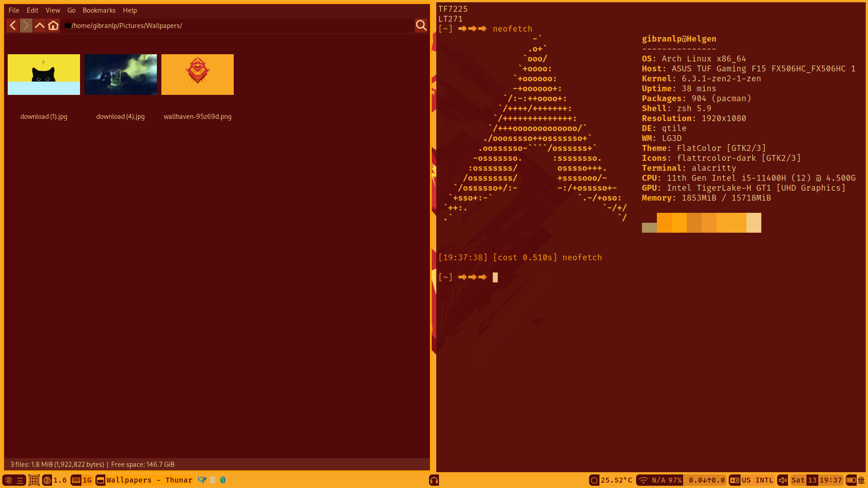Click the volume speaker icon in bar

783,480
